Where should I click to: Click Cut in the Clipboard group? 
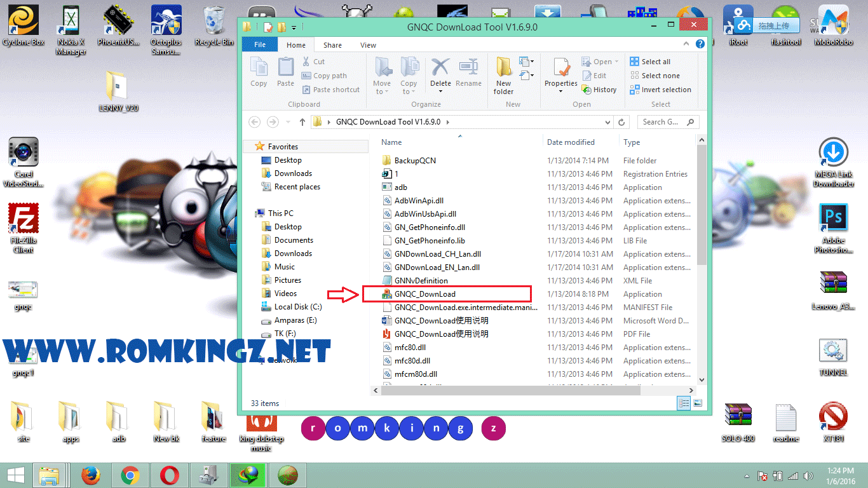tap(314, 62)
